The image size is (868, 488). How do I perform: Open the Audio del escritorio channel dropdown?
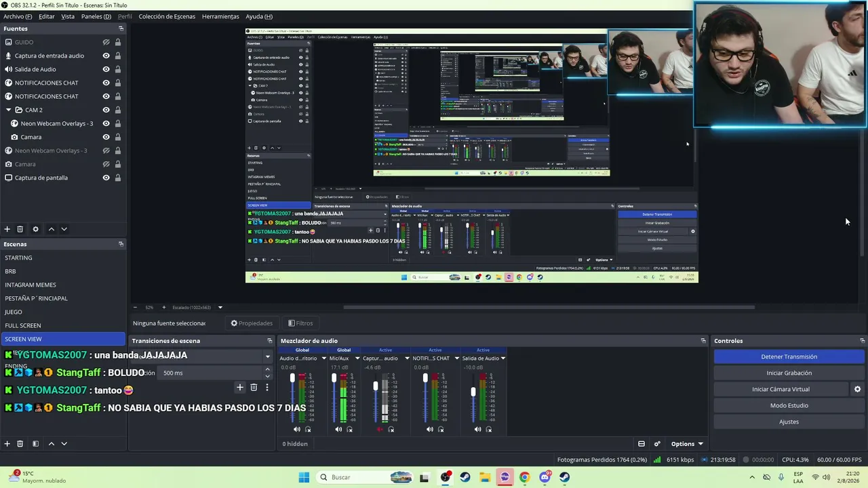click(x=323, y=359)
